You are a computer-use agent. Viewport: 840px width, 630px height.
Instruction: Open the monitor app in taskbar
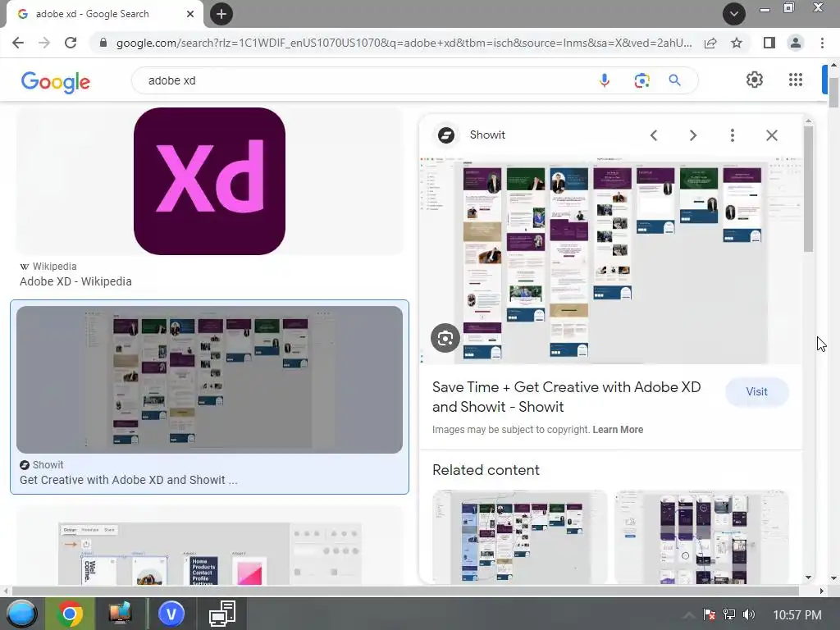click(x=120, y=614)
